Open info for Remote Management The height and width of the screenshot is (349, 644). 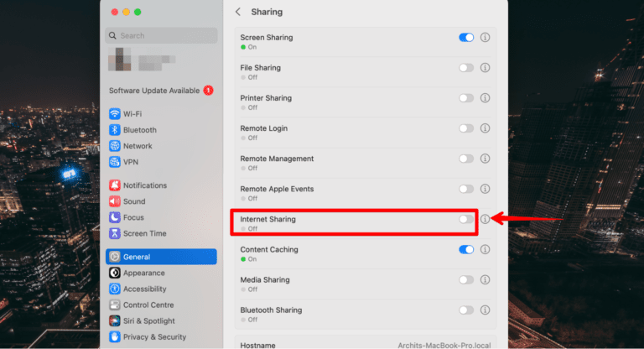point(485,159)
